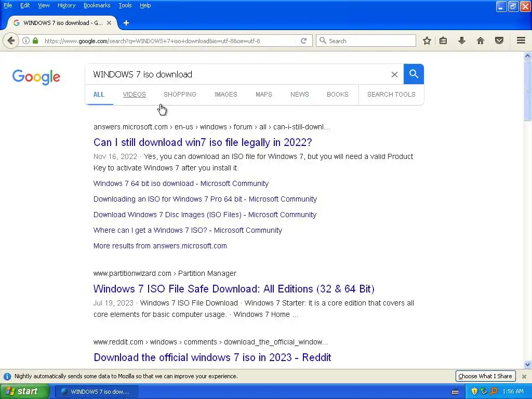Screen dimensions: 532x399
Task: Open the hamburger menu icon
Action: point(521,41)
